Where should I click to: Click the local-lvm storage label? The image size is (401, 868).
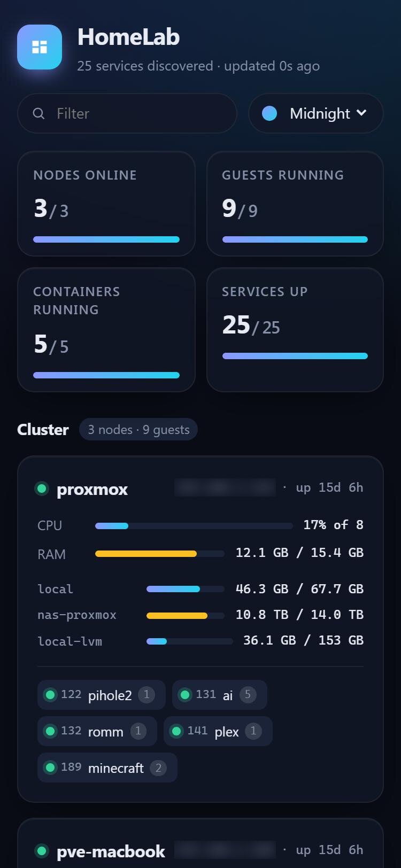point(70,641)
